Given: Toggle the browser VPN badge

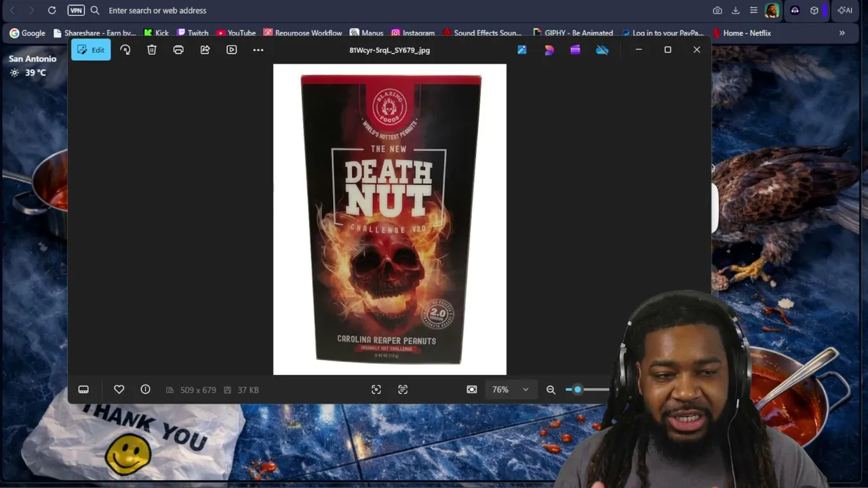Looking at the screenshot, I should tap(76, 10).
